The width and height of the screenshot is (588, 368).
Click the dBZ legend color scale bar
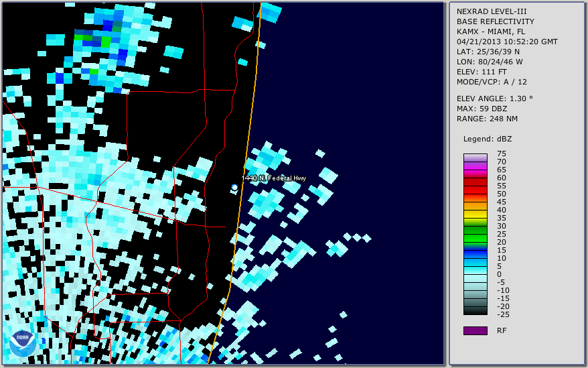coord(475,234)
